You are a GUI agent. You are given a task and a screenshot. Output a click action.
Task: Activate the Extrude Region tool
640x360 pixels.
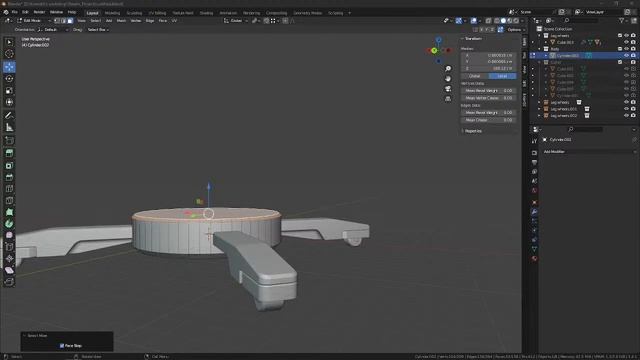pos(9,153)
